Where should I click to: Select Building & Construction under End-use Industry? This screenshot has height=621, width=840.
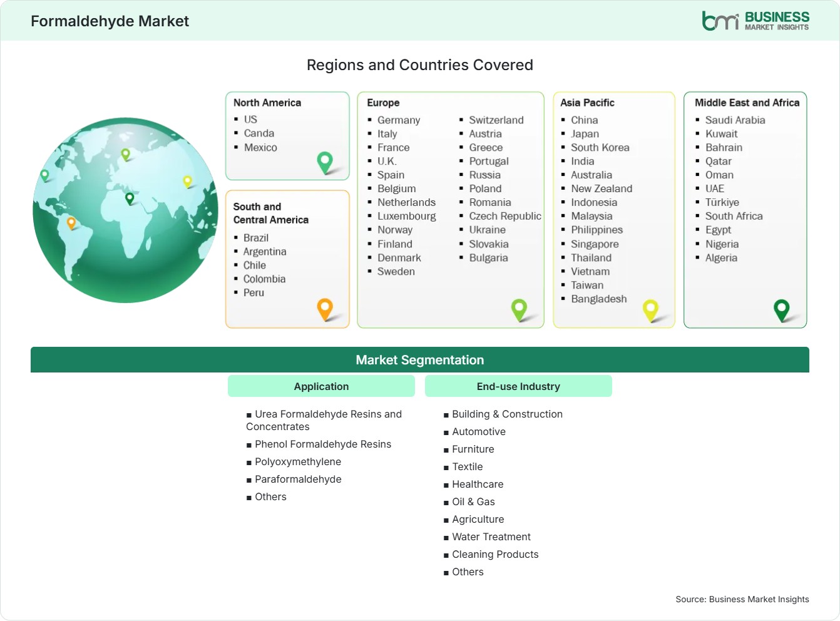(x=507, y=414)
